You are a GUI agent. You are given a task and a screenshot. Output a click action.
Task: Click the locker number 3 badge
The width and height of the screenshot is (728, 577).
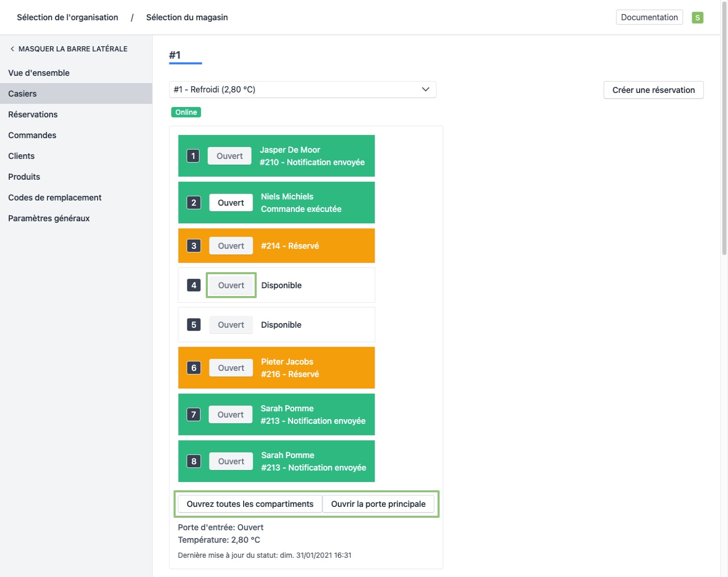[x=194, y=246]
